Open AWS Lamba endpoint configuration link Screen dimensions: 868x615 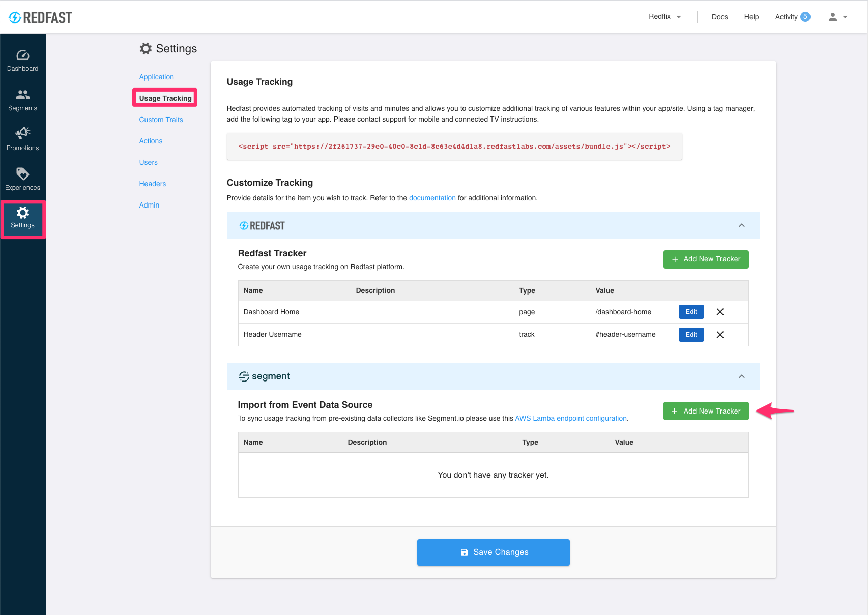click(x=571, y=418)
